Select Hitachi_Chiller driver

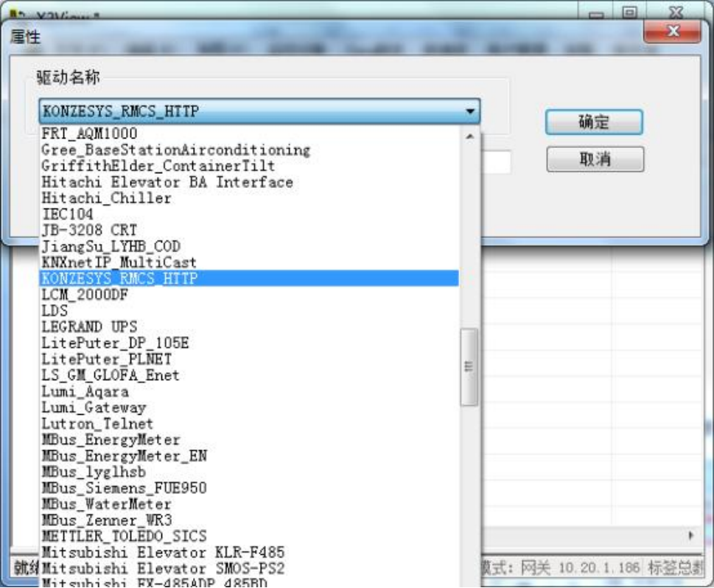point(248,198)
